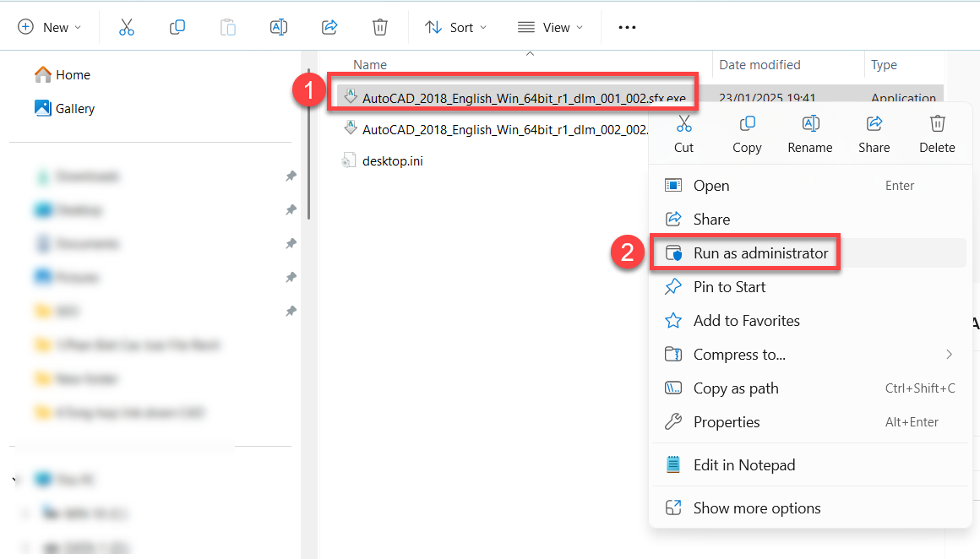
Task: Open Gallery in navigation pane
Action: [x=65, y=109]
